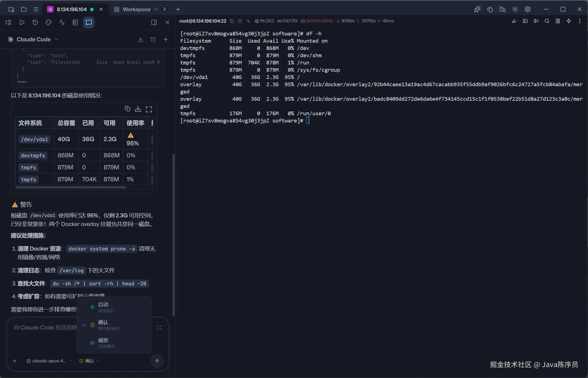Click the sparkle AI icon in the title bar
The height and width of the screenshot is (378, 588).
(x=477, y=9)
